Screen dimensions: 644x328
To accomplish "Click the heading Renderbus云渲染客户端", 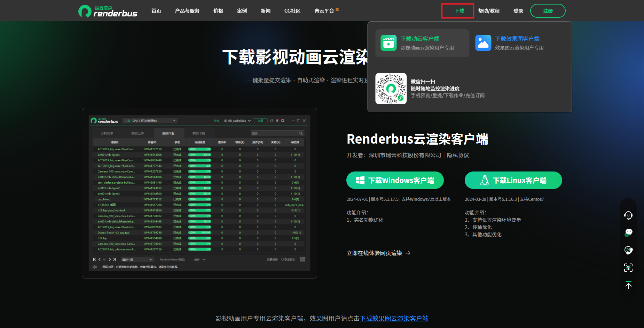I will [417, 139].
